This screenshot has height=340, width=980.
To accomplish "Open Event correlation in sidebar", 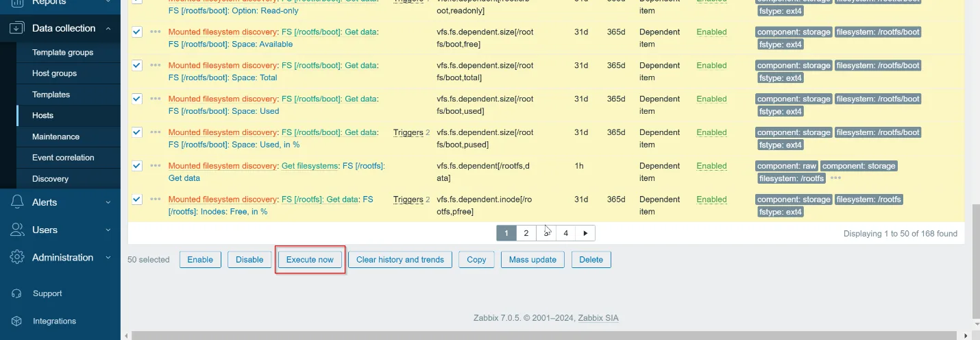I will click(63, 158).
